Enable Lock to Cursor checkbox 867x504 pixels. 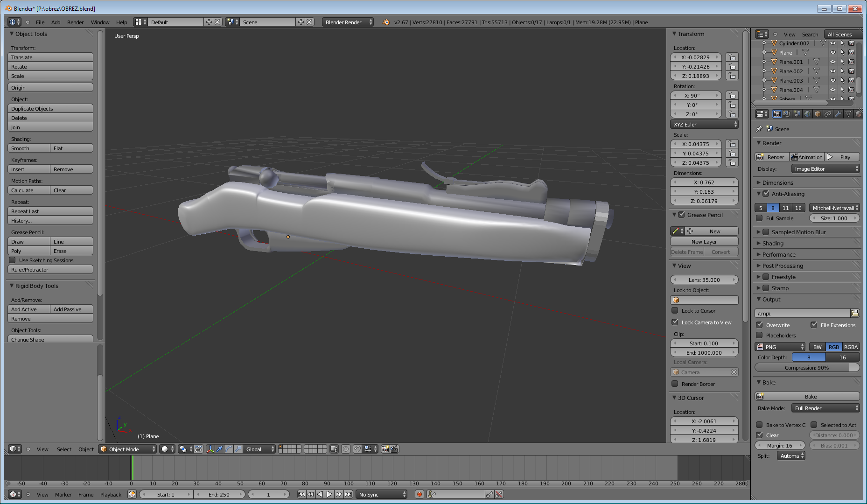675,310
